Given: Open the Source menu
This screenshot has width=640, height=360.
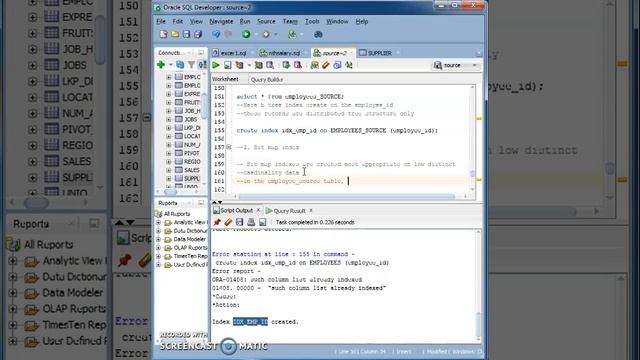Looking at the screenshot, I should (x=266, y=21).
